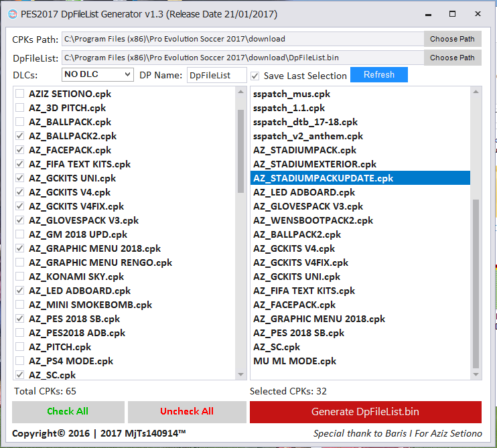Select AZ_GRAPHIC MENU 2018.cpk in right list
Screen dimensions: 497x448
[x=360, y=319]
